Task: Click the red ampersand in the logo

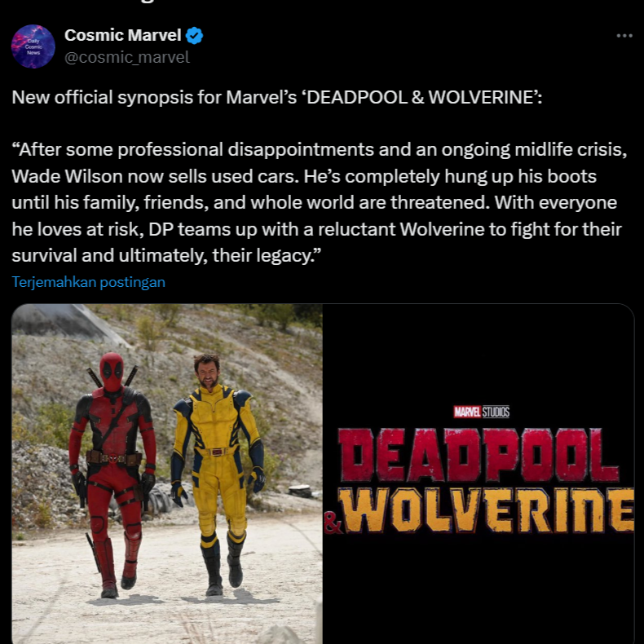Action: point(333,523)
